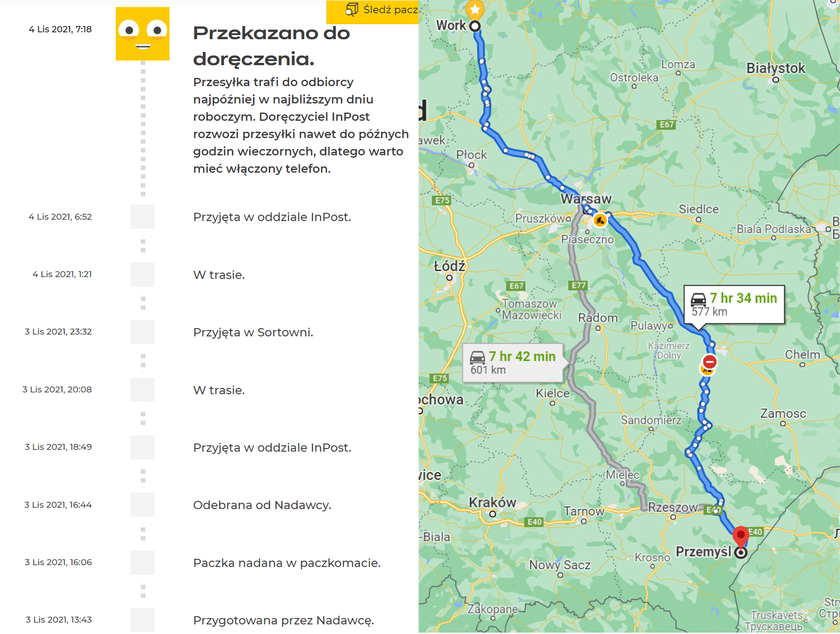Click the Mielec city label
The width and height of the screenshot is (840, 634).
point(622,475)
